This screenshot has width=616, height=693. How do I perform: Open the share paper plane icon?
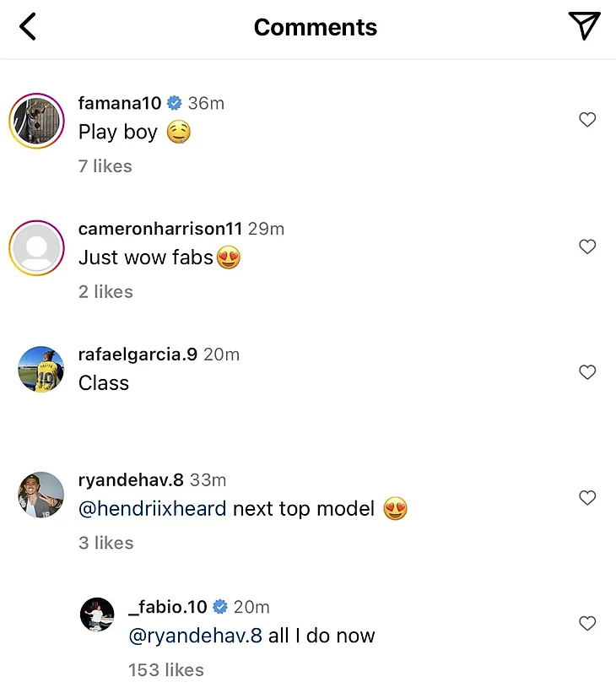[584, 26]
